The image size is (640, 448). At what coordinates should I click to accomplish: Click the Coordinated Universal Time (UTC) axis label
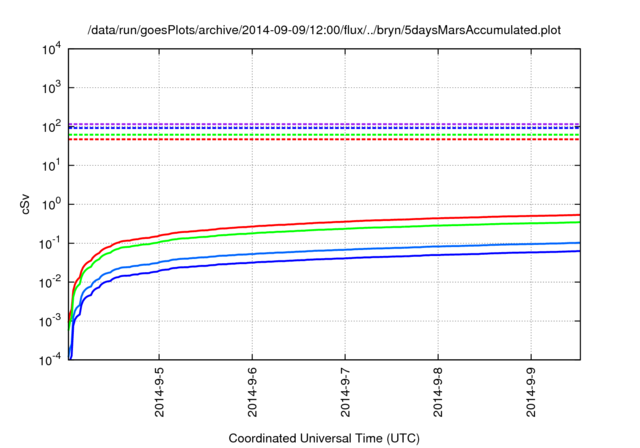click(x=324, y=438)
